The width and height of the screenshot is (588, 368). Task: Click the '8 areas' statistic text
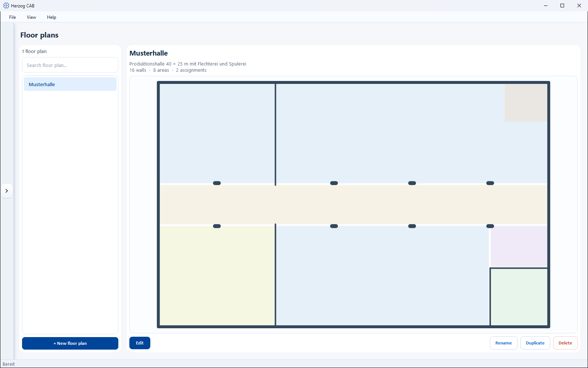point(161,70)
